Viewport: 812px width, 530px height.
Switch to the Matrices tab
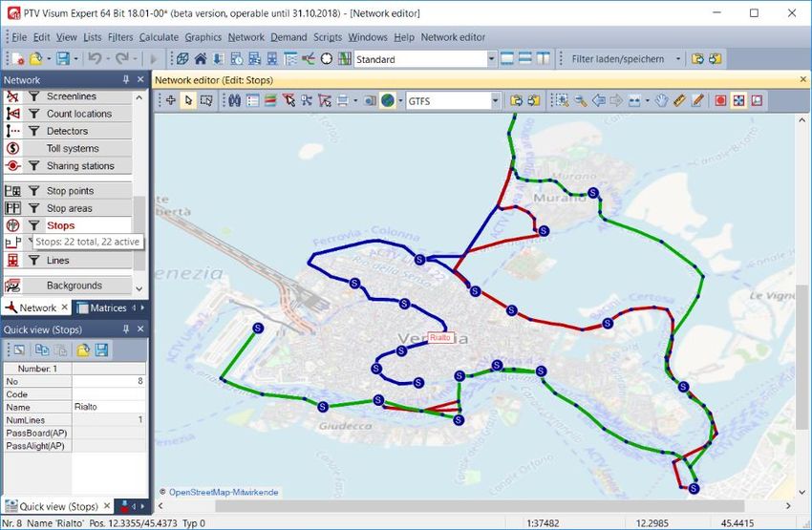click(x=101, y=307)
